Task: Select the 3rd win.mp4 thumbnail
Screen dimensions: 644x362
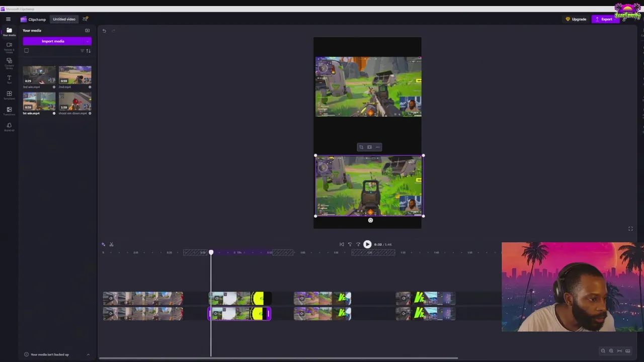Action: [x=39, y=75]
